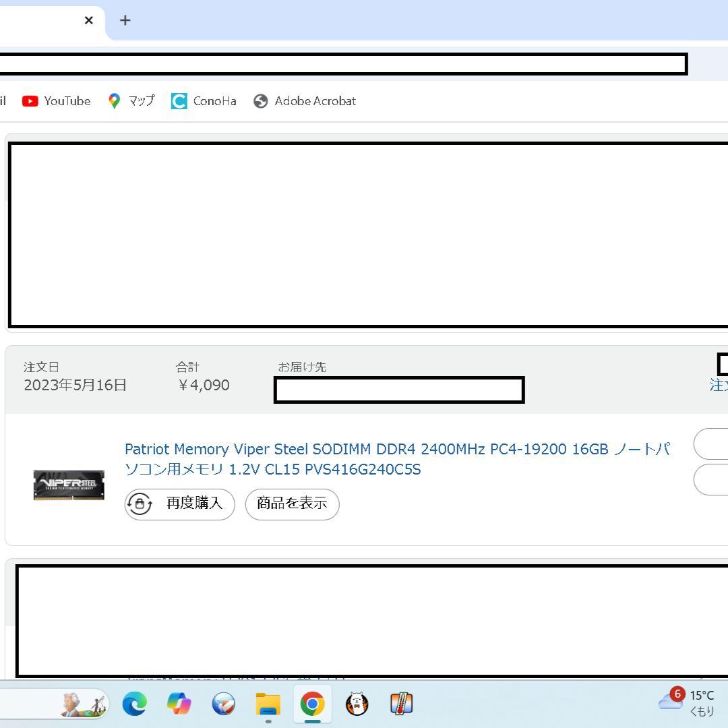Open the alpaca mascot app in the taskbar

click(357, 704)
